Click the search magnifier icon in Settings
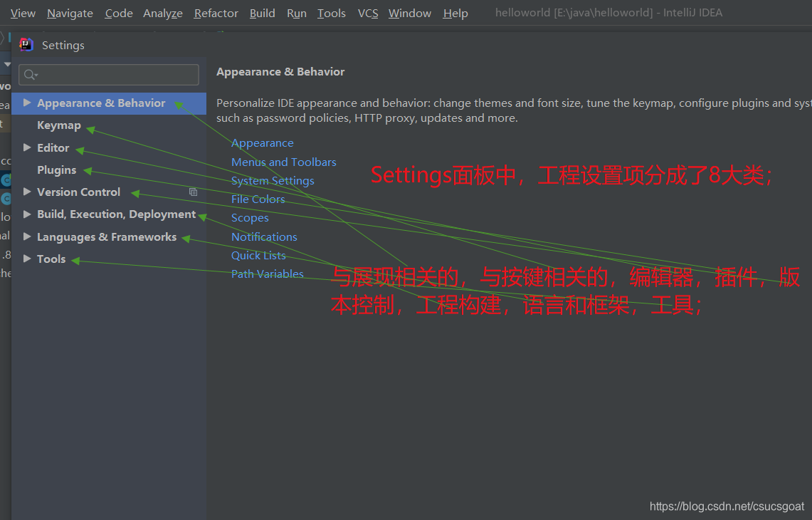Image resolution: width=812 pixels, height=520 pixels. click(30, 75)
